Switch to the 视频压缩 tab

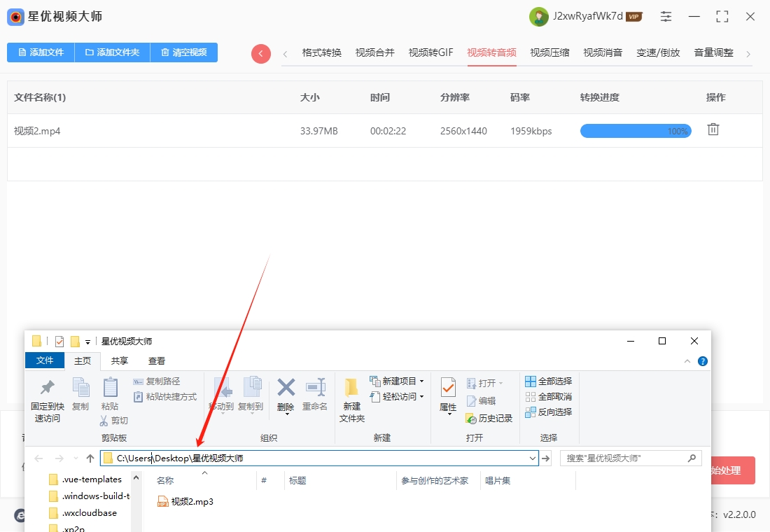pos(549,52)
